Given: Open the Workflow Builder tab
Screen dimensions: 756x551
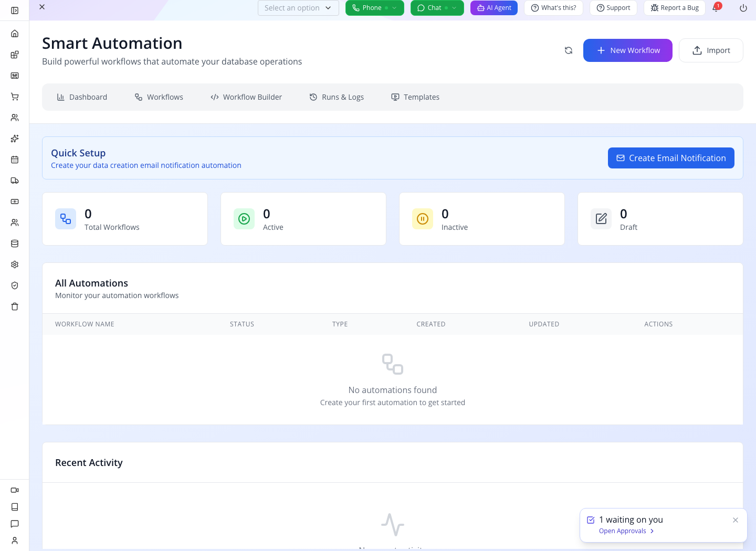Looking at the screenshot, I should pos(246,97).
